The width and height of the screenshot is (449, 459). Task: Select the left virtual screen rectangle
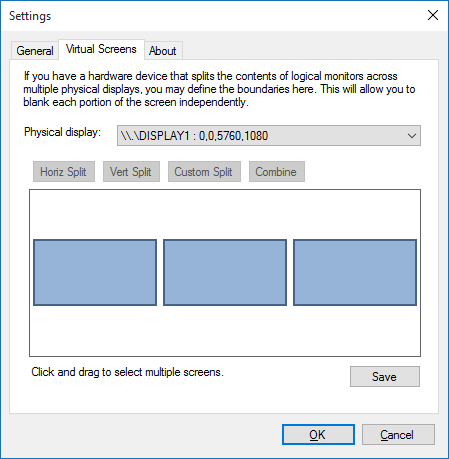(x=95, y=272)
